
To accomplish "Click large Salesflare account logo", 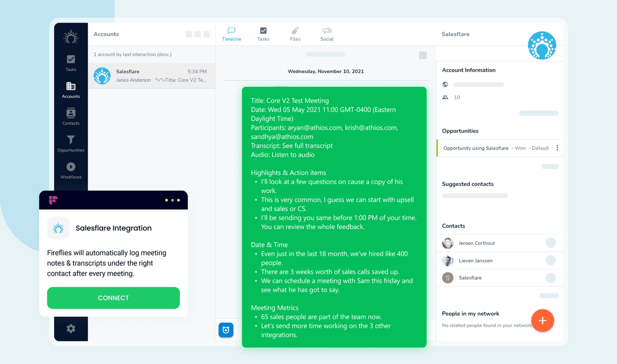I will [542, 45].
